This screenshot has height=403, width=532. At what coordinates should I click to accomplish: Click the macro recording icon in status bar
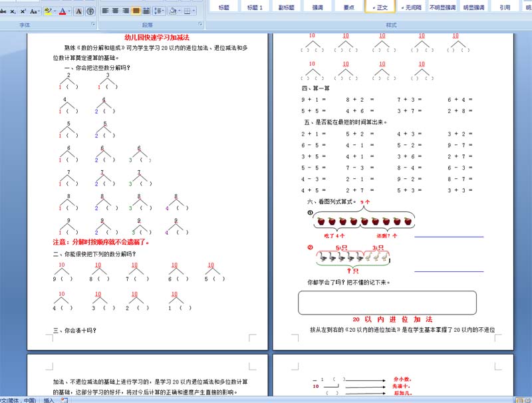pos(64,400)
